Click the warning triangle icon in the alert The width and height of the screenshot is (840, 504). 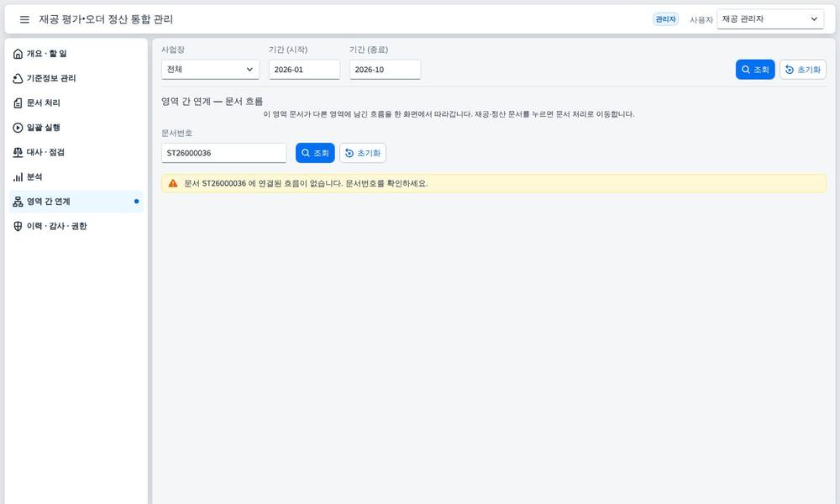173,183
